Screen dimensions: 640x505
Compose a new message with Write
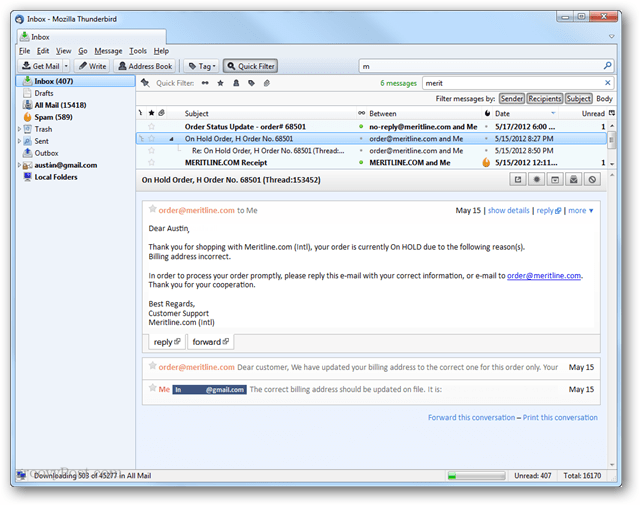click(92, 66)
